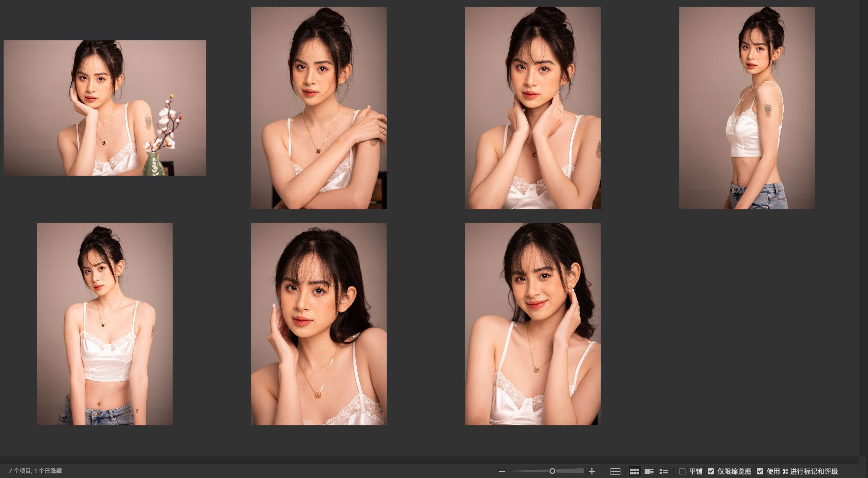
Task: Switch to thumbnail grid view
Action: [634, 471]
